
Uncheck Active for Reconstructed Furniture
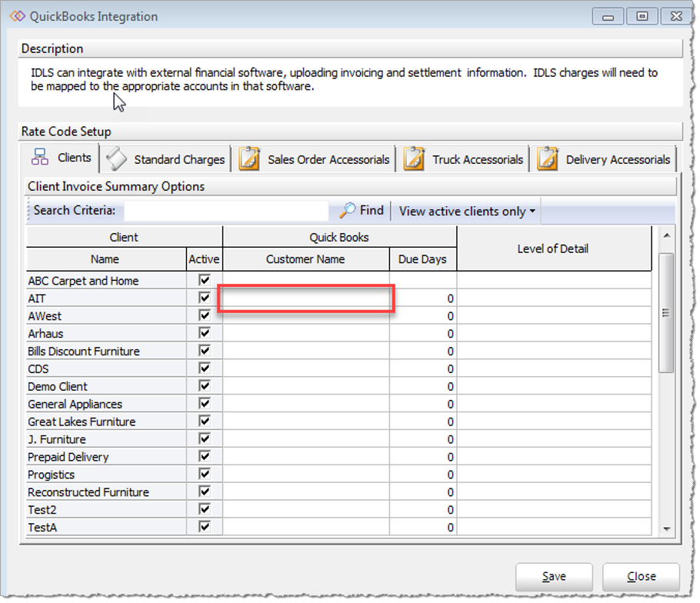pos(205,492)
